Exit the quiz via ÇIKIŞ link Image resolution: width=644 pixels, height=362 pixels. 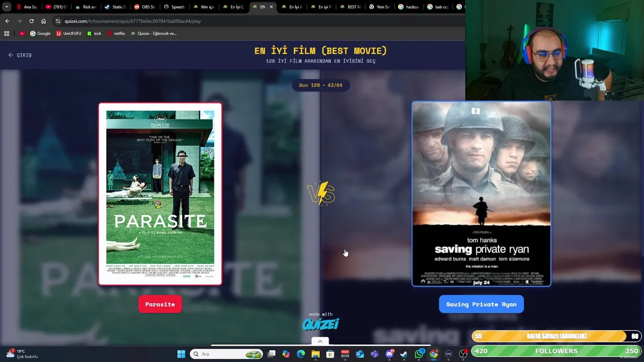(20, 55)
